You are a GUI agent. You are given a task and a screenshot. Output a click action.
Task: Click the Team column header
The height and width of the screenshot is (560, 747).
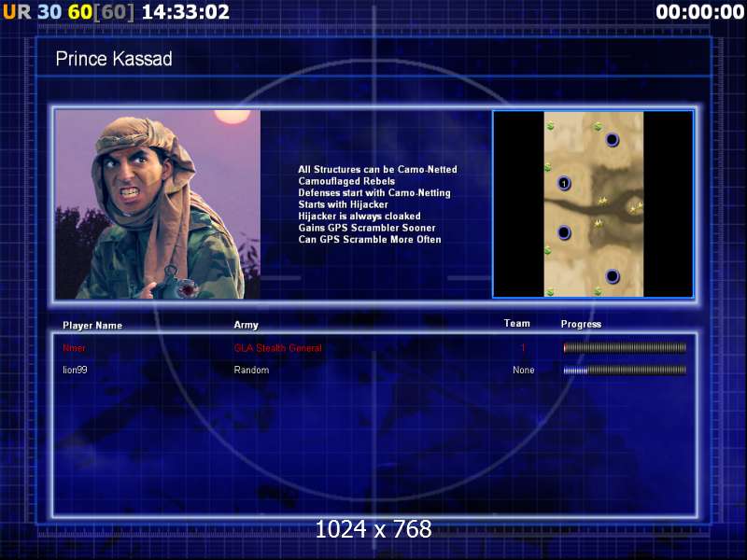click(516, 324)
